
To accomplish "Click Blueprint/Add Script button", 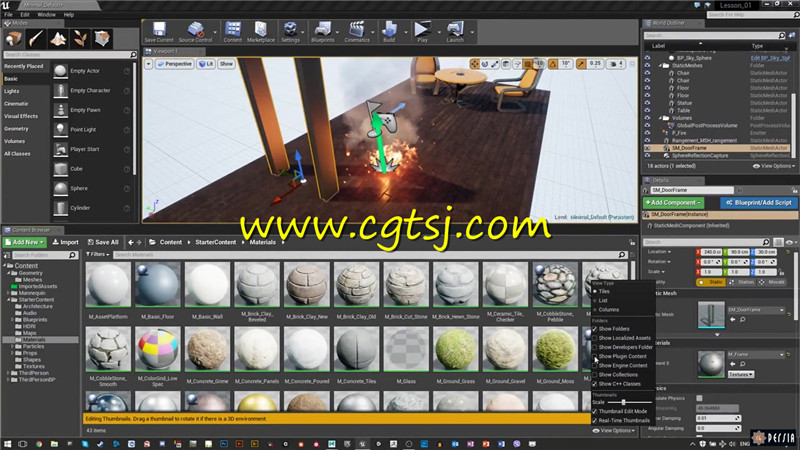I will coord(759,203).
